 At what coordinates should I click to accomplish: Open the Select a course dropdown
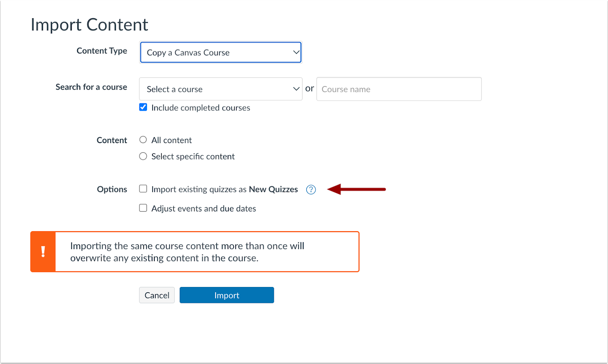(x=220, y=89)
